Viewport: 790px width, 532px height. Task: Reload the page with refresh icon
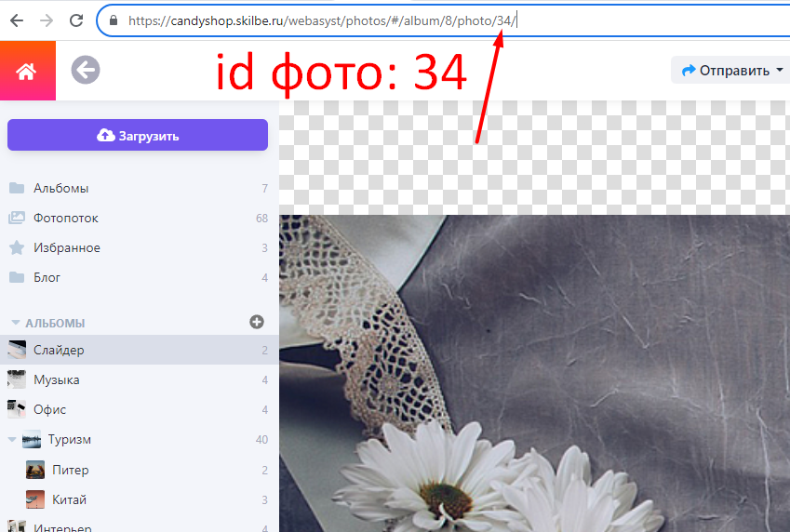tap(77, 20)
